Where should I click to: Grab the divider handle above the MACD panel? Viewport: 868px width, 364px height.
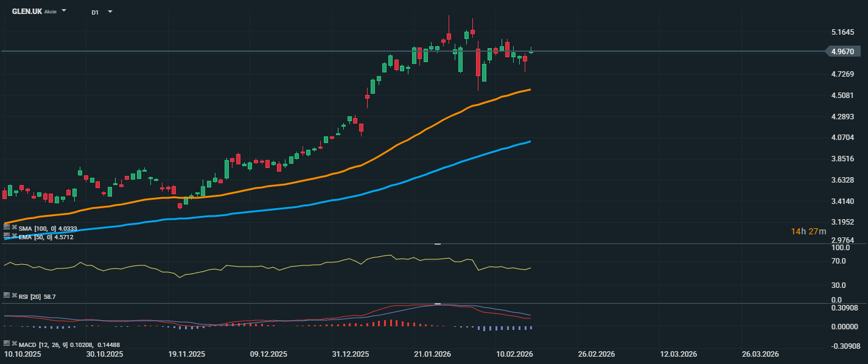pos(437,303)
